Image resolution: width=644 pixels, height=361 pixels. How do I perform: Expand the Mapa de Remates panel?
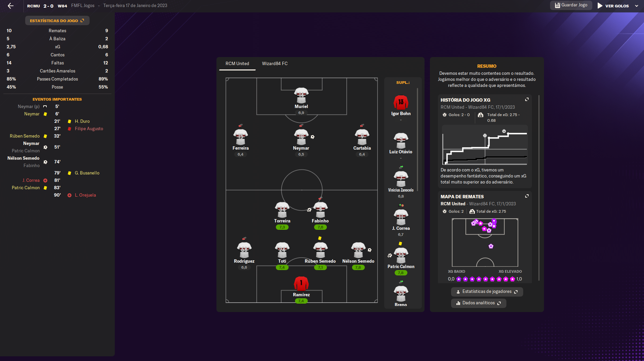[x=527, y=196]
